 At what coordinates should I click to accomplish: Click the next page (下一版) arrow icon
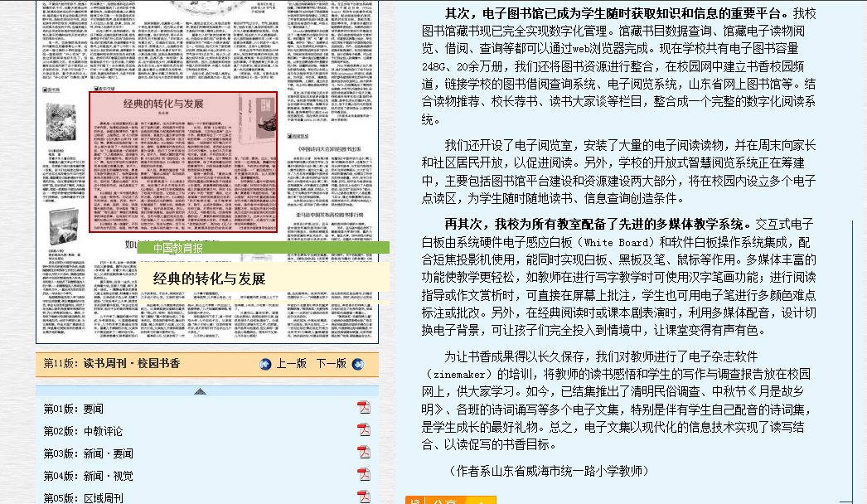(357, 364)
